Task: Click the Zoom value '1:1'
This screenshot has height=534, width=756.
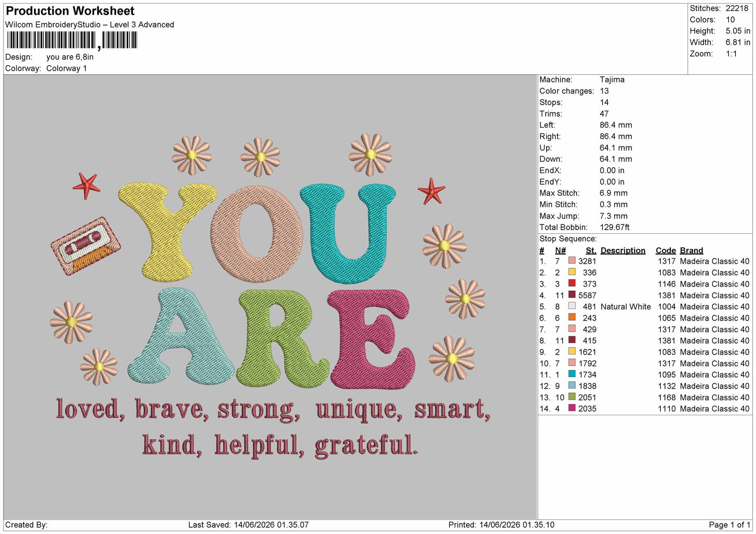Action: pyautogui.click(x=731, y=54)
